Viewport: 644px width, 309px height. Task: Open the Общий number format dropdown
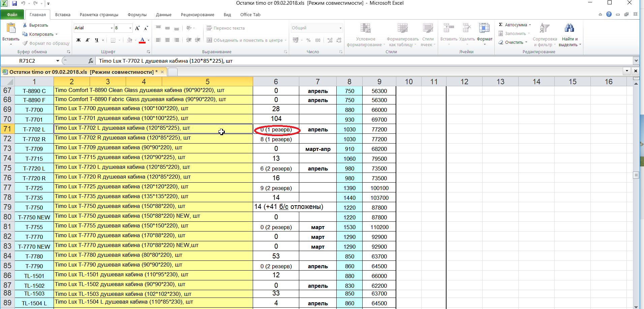340,28
